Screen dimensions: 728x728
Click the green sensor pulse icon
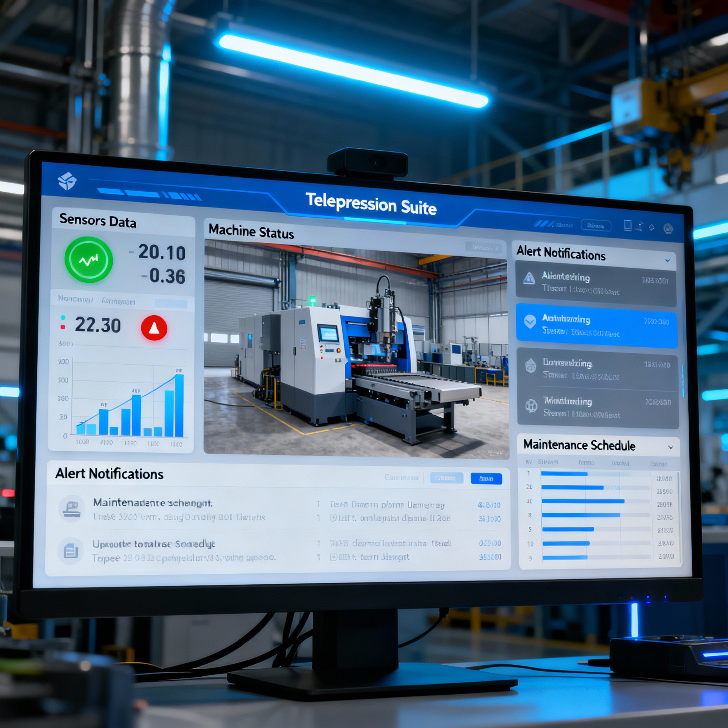(89, 259)
